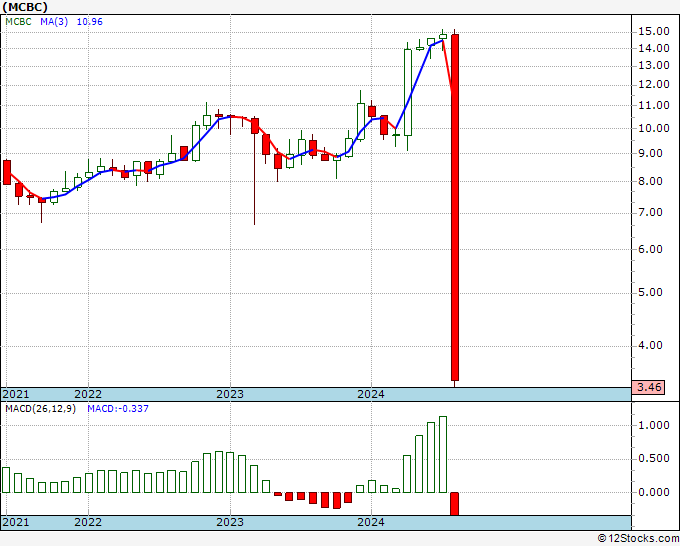Click the 2022 label on MACD axis
This screenshot has width=680, height=546.
pyautogui.click(x=88, y=522)
